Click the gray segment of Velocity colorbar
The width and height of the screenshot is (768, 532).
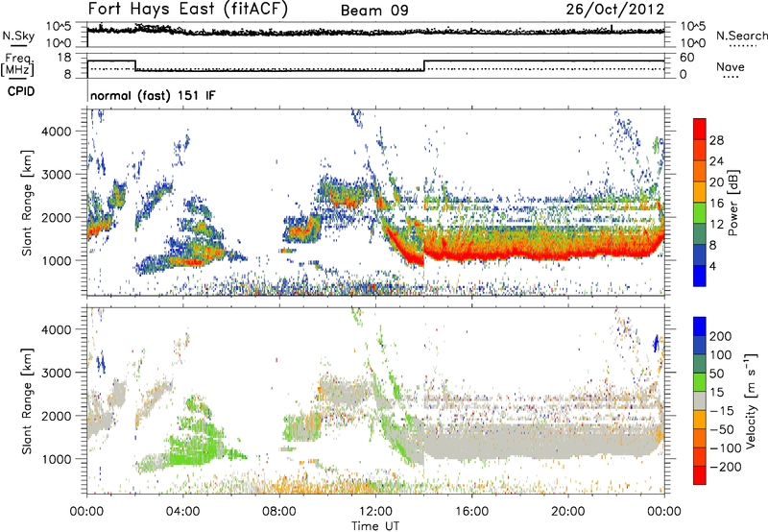coord(700,401)
